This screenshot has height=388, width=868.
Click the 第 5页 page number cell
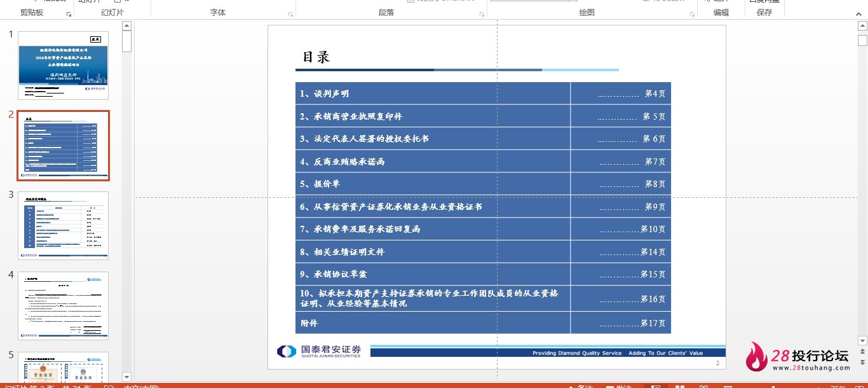pos(621,116)
